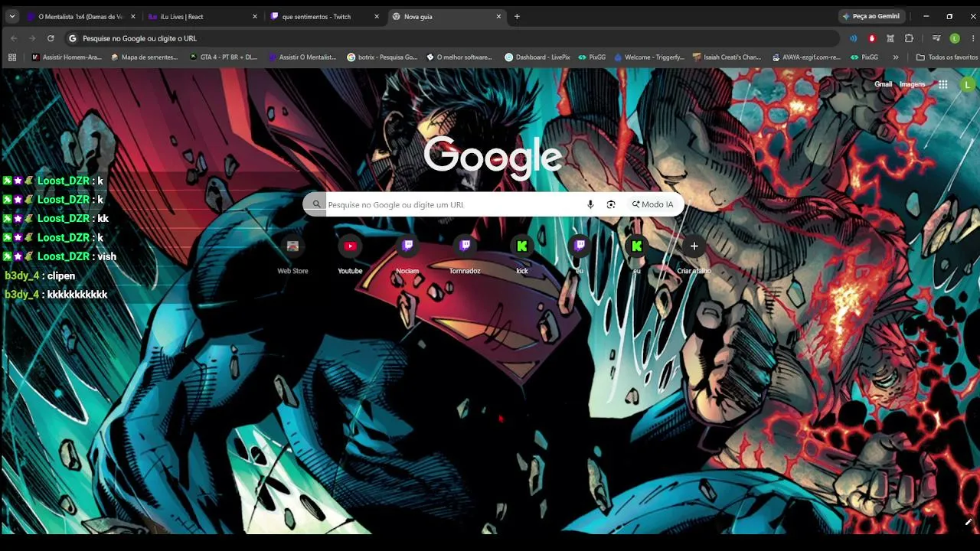This screenshot has width=980, height=551.
Task: Open the kick shortcut
Action: (x=522, y=254)
